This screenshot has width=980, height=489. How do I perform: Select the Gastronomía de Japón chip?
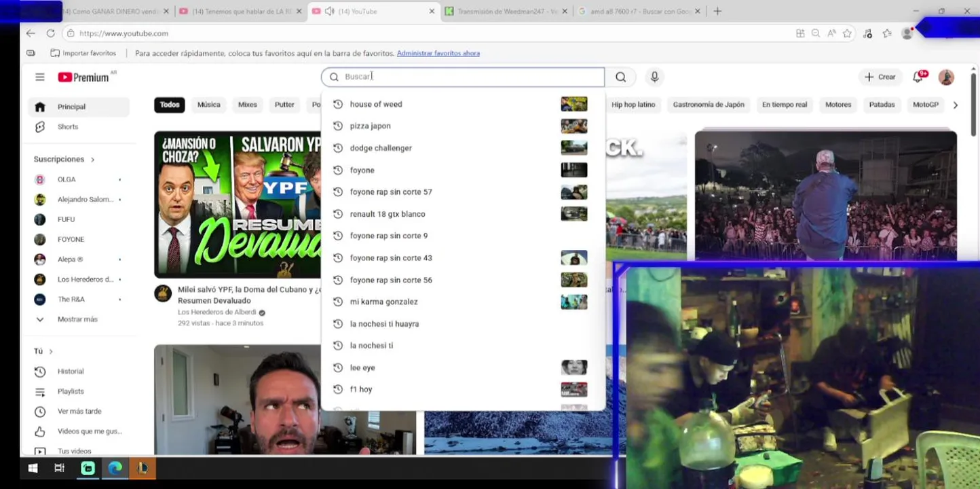click(x=709, y=105)
